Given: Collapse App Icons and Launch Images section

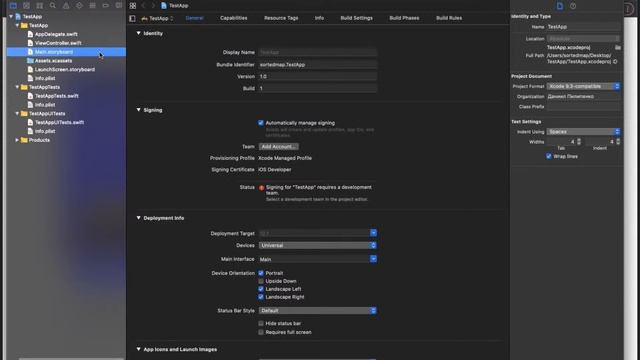Looking at the screenshot, I should tap(138, 349).
